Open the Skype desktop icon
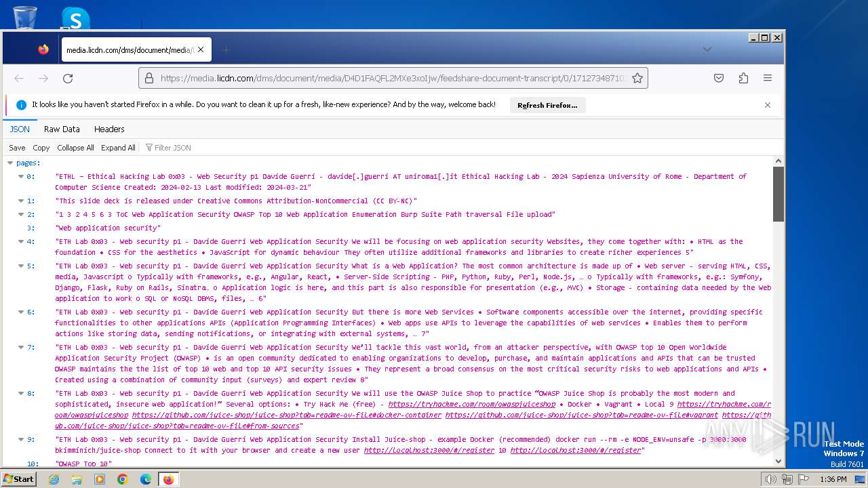868x488 pixels. point(75,18)
